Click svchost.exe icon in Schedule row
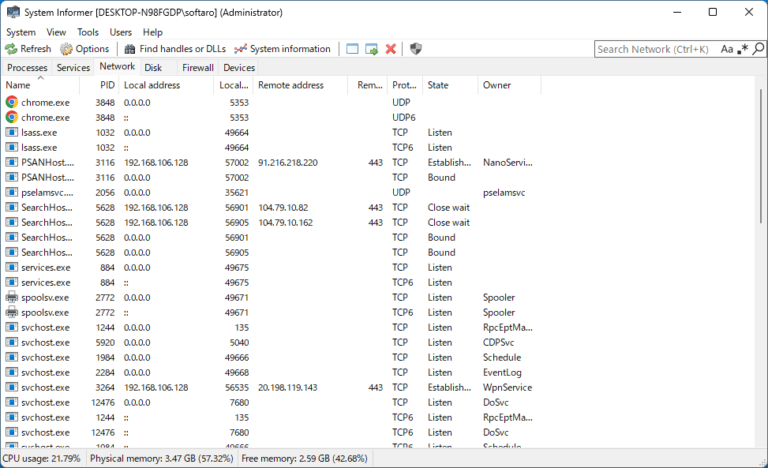Viewport: 768px width, 468px height. [x=12, y=357]
